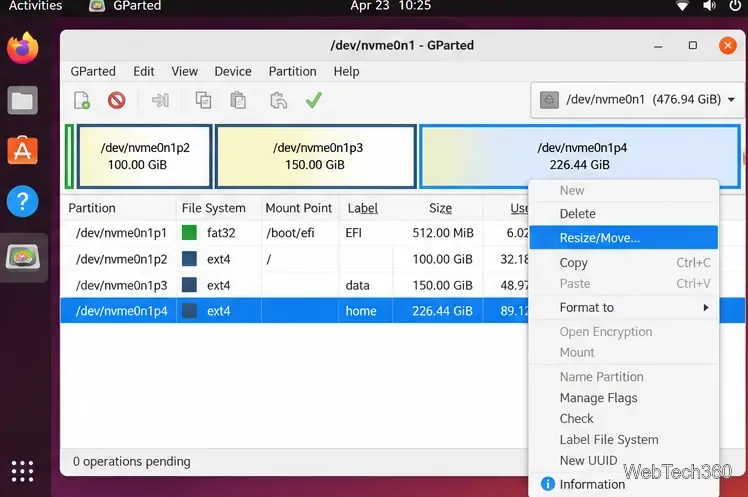Select the nvme0n1p2 block in disk map

(x=145, y=156)
